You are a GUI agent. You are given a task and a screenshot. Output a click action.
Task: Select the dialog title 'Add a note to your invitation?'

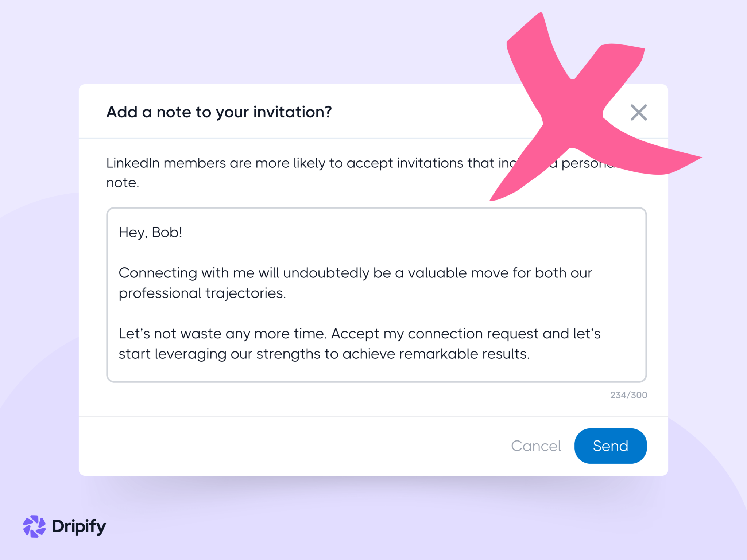point(219,112)
